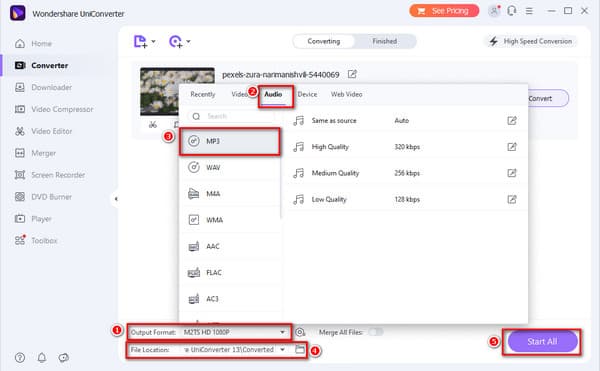Switch to the Finished tab
The width and height of the screenshot is (600, 371).
385,41
